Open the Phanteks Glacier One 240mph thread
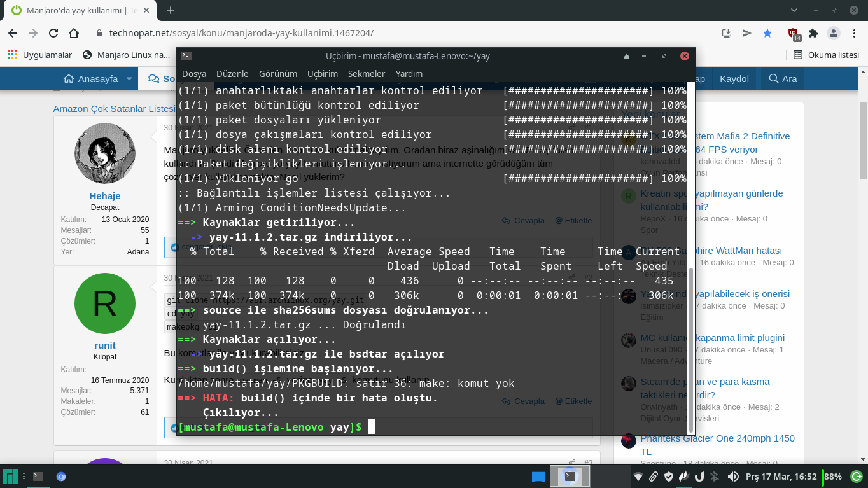This screenshot has height=488, width=868. click(x=717, y=445)
